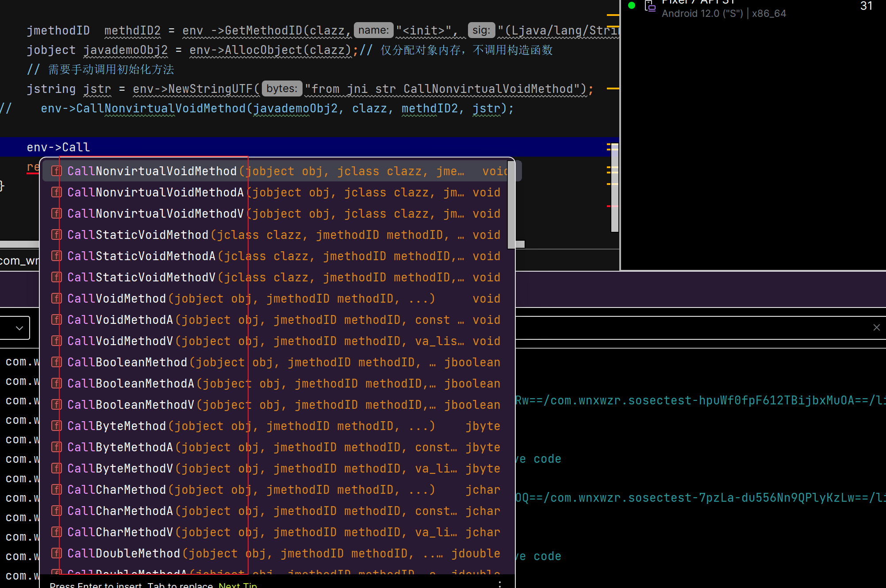Select CallNonvirtualVoidMethodV completion entry
The image size is (886, 588).
point(277,214)
